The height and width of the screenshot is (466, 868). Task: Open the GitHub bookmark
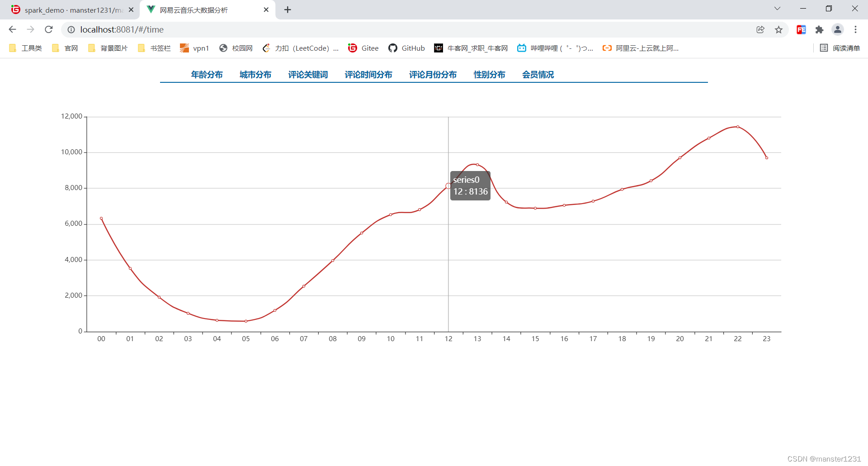(406, 48)
